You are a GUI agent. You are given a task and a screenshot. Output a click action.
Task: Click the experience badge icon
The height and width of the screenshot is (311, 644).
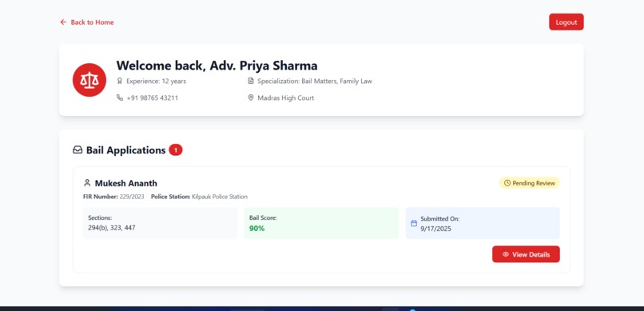pyautogui.click(x=120, y=81)
